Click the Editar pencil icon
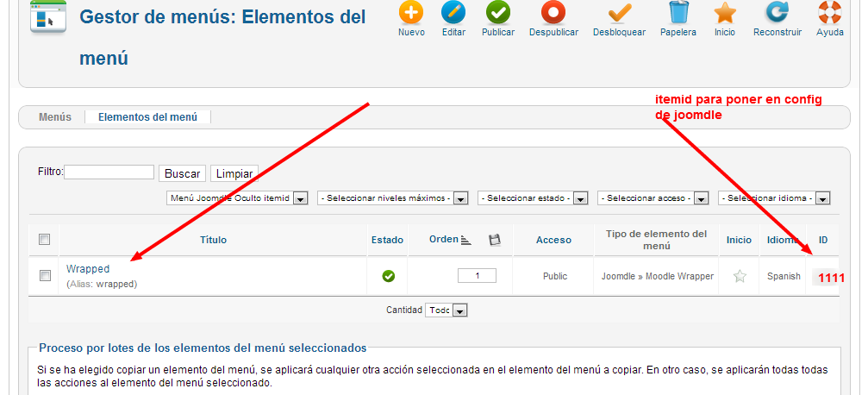868x395 pixels. click(x=453, y=13)
